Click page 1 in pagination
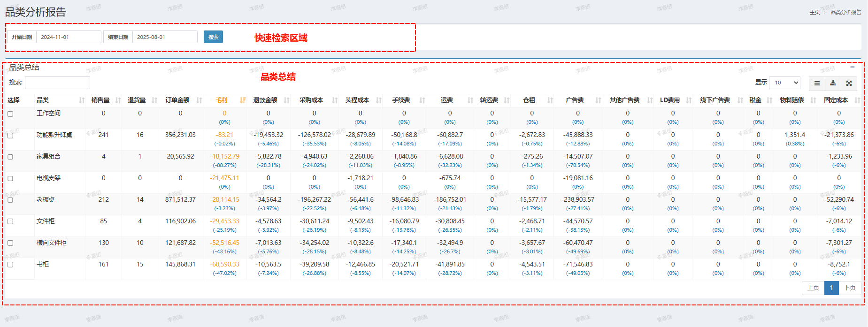The width and height of the screenshot is (868, 327). 831,288
